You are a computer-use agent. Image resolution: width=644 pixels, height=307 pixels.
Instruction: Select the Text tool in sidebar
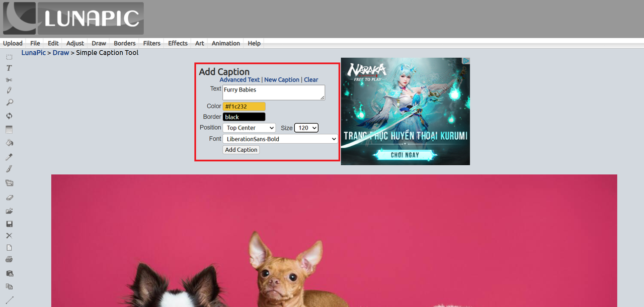[9, 68]
